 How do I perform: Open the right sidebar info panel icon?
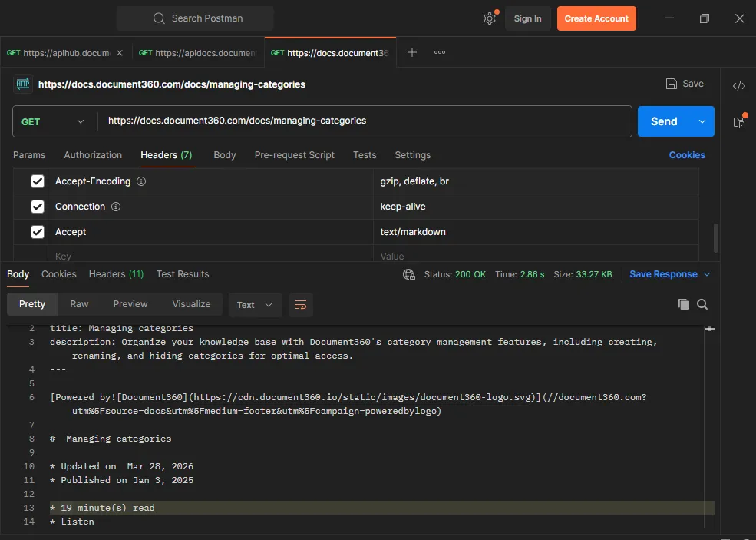(x=739, y=123)
